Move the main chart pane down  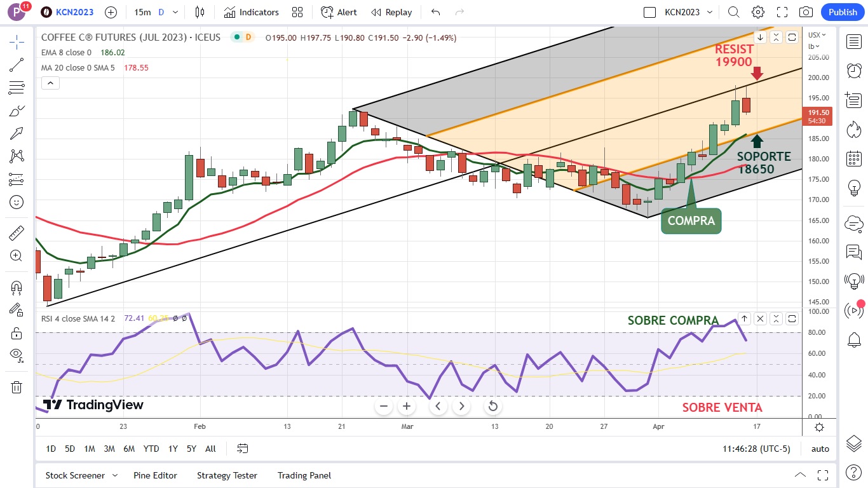point(760,37)
